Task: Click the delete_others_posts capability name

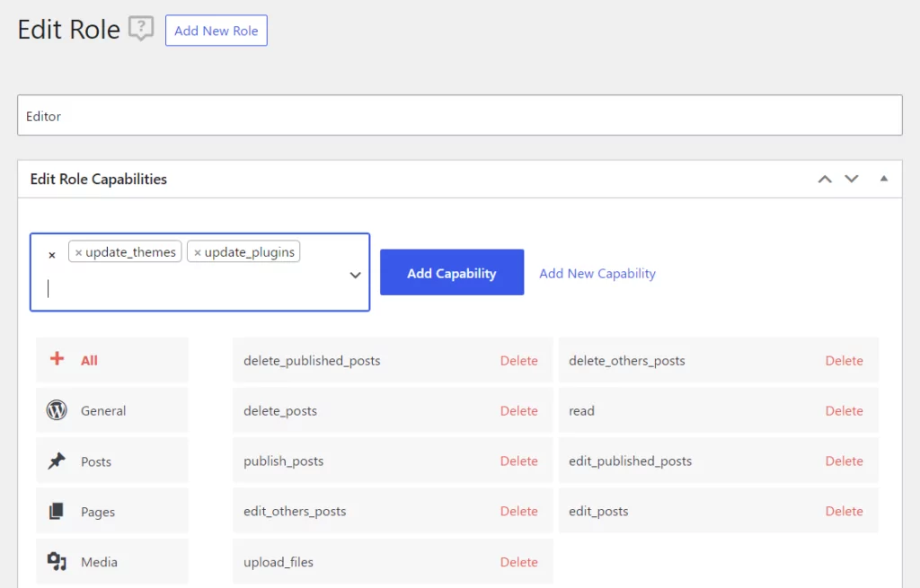Action: (626, 361)
